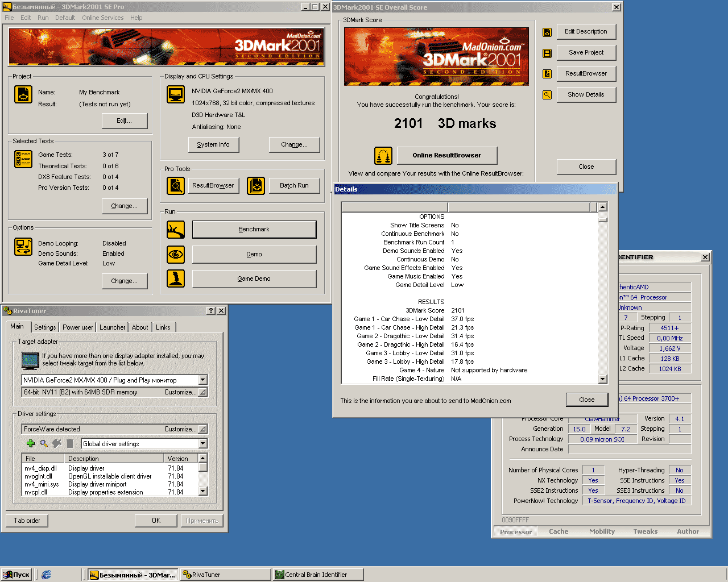Click Change... in Display and CPU Settings
Viewport: 728px width, 582px height.
click(x=294, y=144)
